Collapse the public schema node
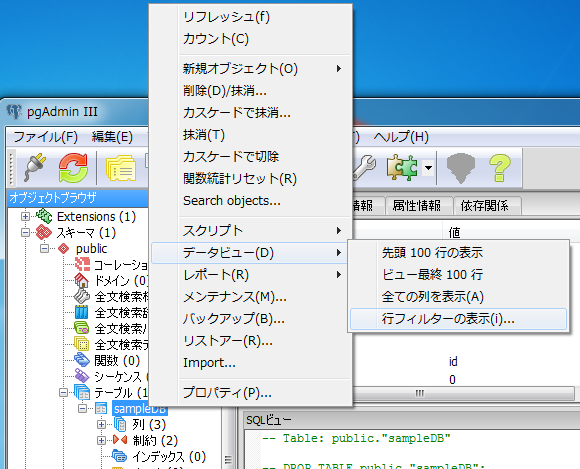This screenshot has height=469, width=580. pos(44,249)
